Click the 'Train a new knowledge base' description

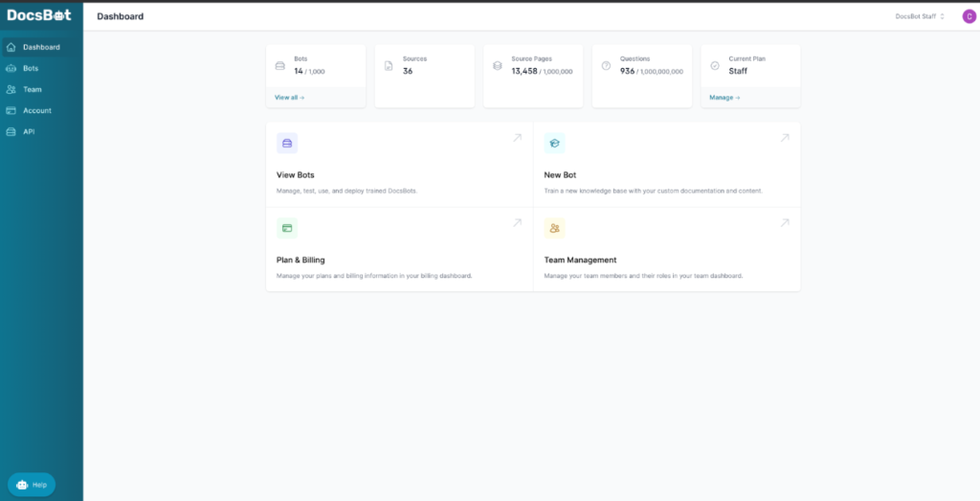[653, 191]
